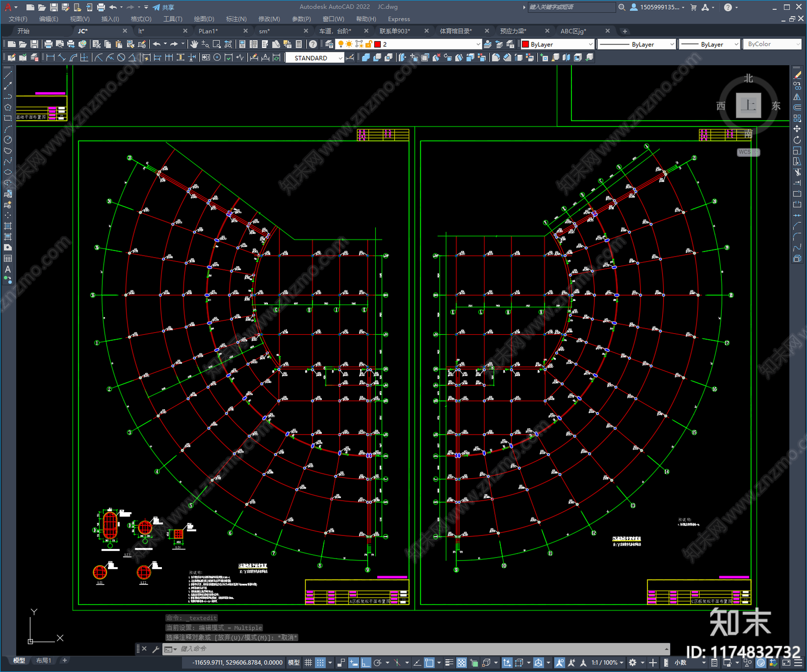Toggle snap mode in status bar
This screenshot has width=807, height=672.
coord(320,662)
